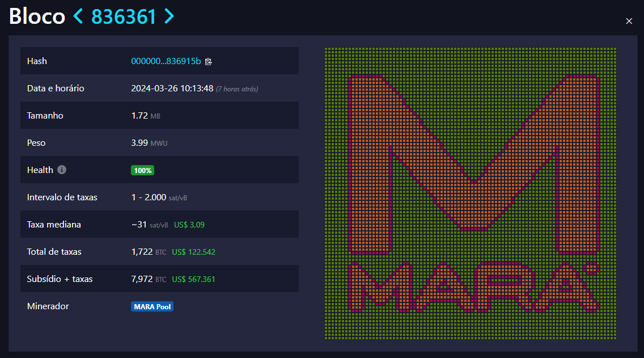
Task: Click the US$ 567.361 subsidy plus fees amount
Action: (x=193, y=279)
